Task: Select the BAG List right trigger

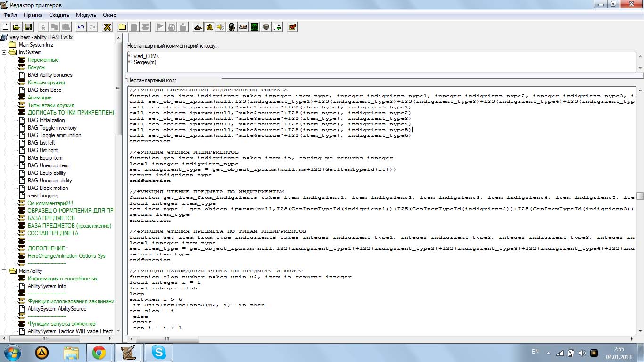Action: point(42,150)
